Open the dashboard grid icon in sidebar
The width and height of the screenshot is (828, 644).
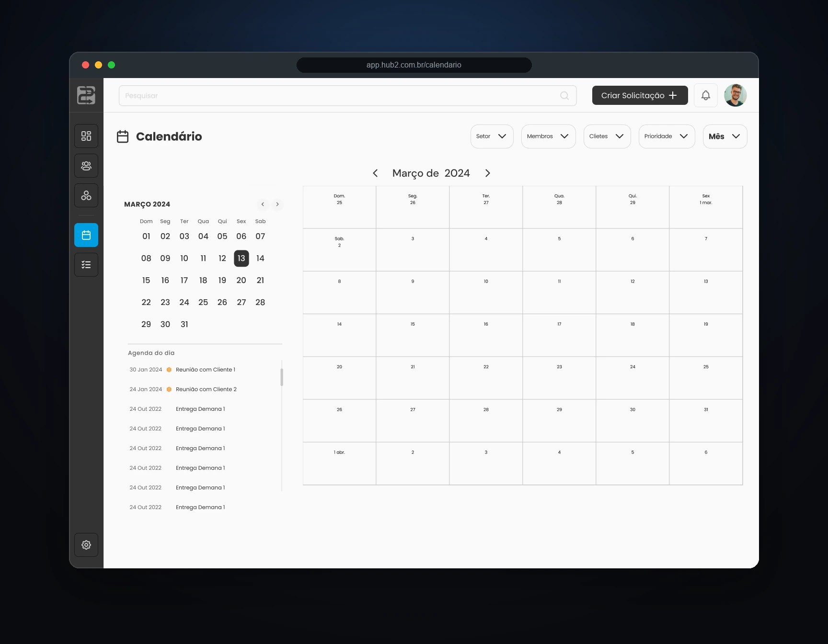[86, 136]
